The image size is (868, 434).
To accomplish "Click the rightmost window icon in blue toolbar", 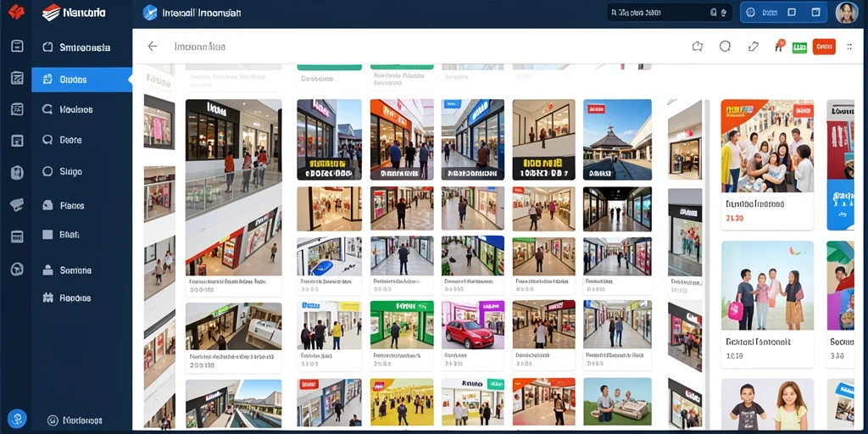I will point(815,12).
